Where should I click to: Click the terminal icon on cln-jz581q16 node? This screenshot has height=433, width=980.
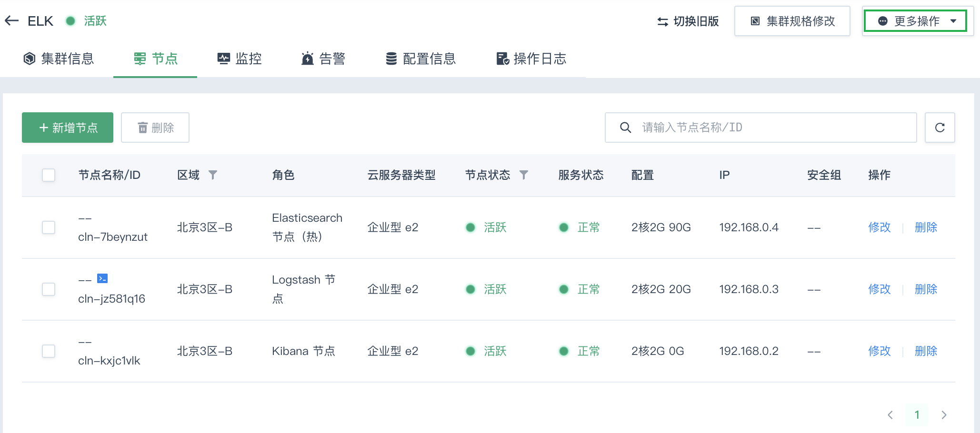pyautogui.click(x=102, y=278)
